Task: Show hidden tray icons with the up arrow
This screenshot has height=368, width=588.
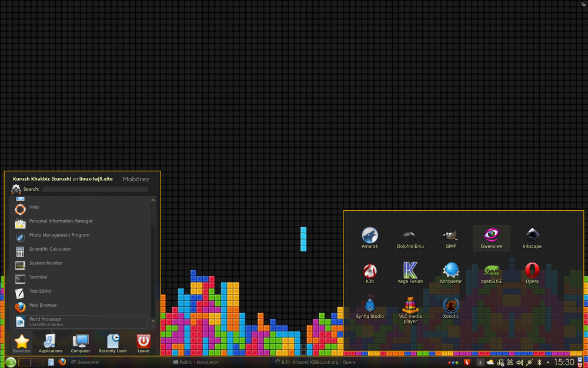Action: coord(548,363)
